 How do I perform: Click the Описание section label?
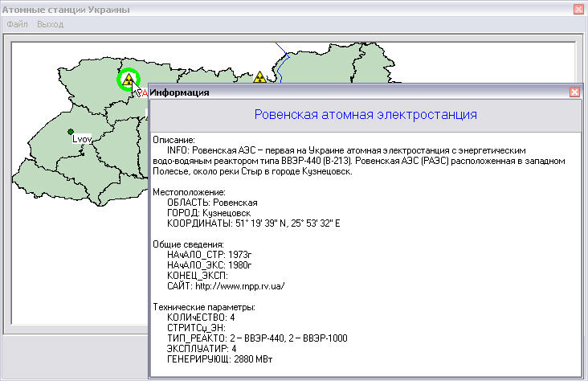point(174,140)
